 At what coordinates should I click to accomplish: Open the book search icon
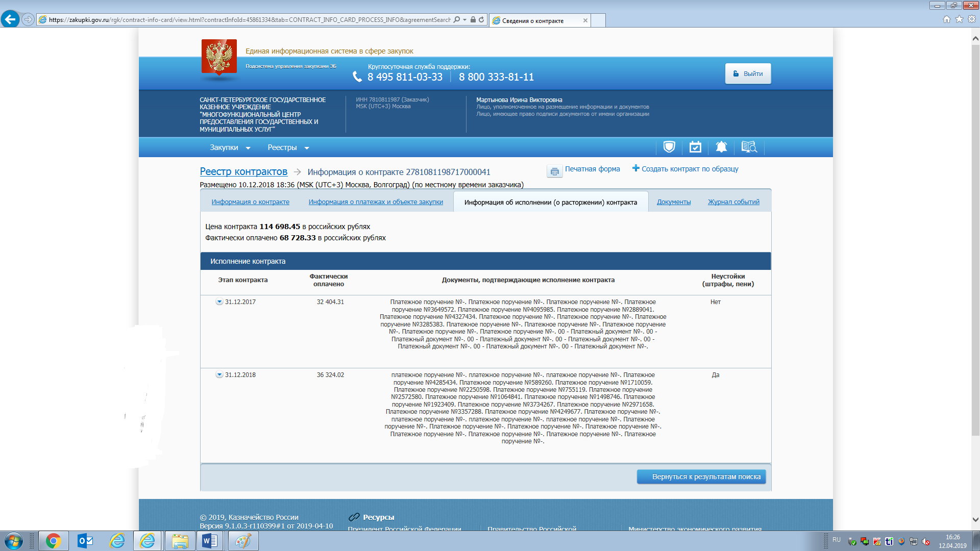point(748,147)
